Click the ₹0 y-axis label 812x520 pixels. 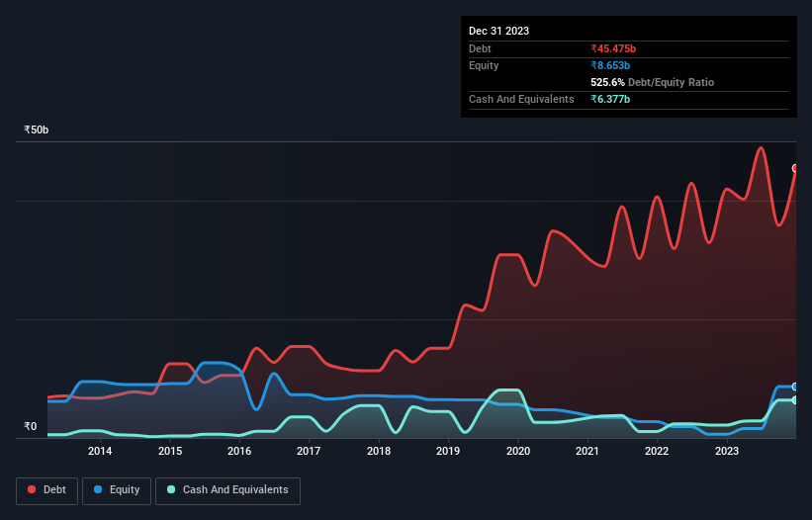click(x=31, y=426)
